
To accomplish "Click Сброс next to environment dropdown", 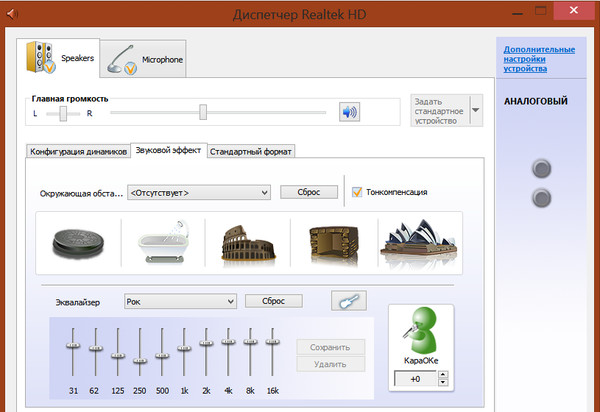I will [x=309, y=192].
